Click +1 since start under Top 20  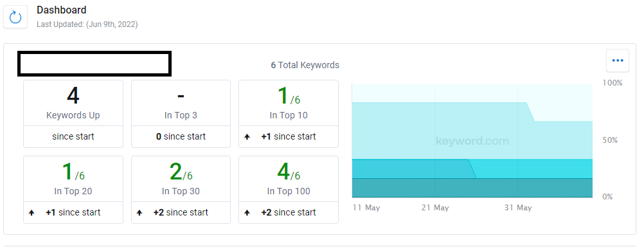[x=73, y=212]
